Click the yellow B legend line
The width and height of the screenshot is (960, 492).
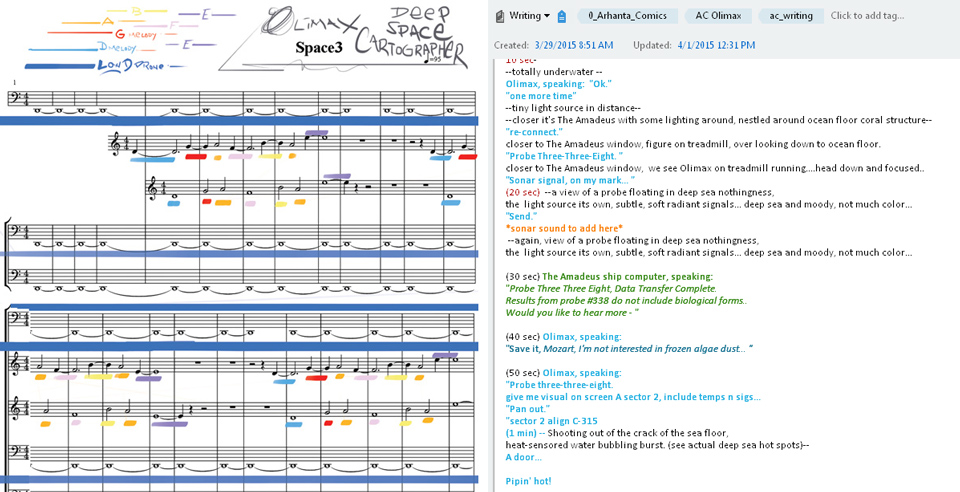137,11
